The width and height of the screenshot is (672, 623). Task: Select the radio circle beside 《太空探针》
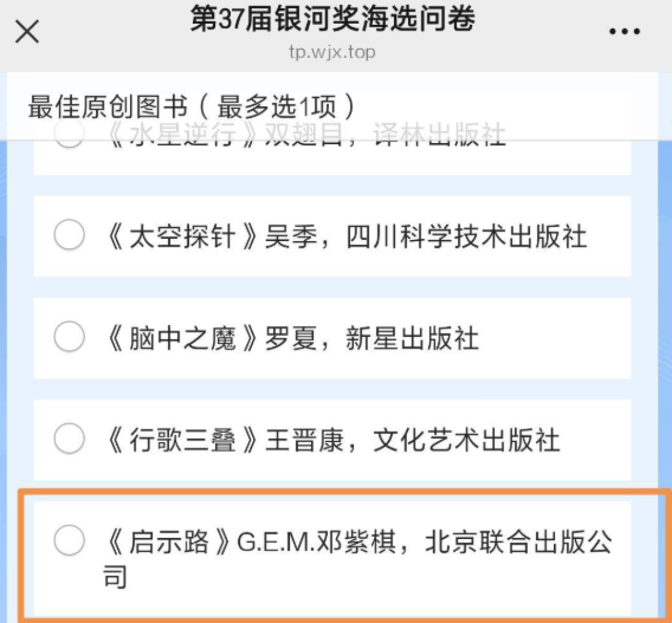69,234
